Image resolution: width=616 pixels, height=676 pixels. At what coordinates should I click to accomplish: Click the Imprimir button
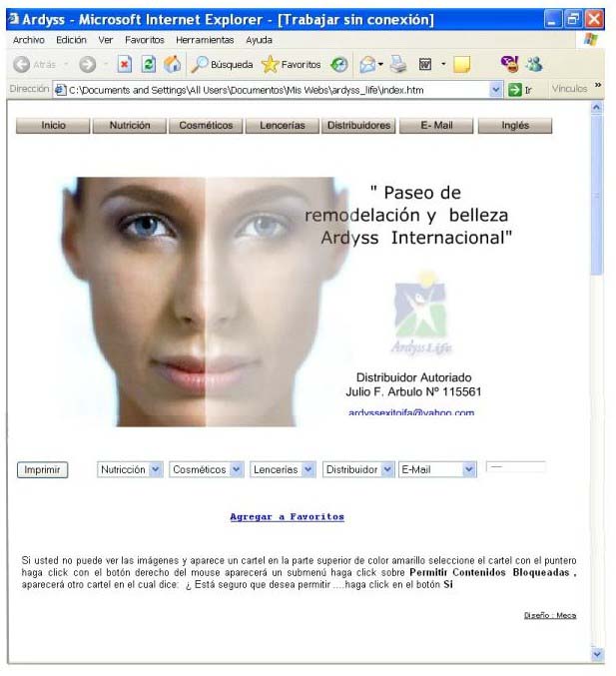[x=42, y=469]
